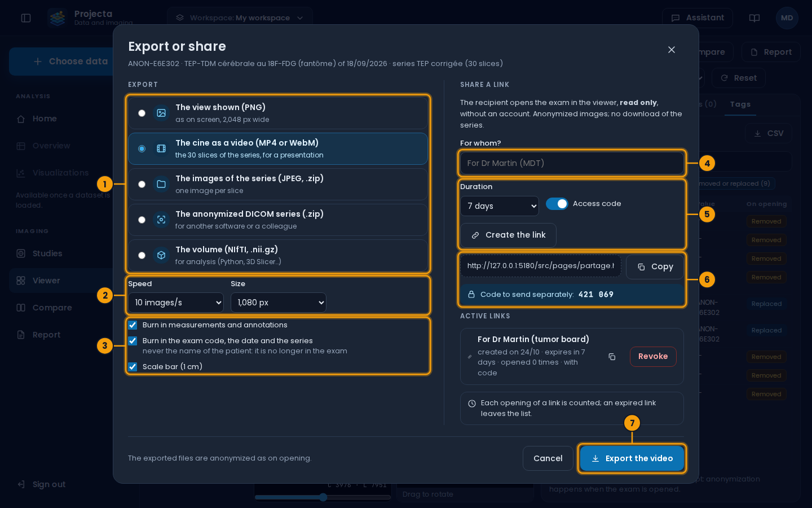812x508 pixels.
Task: Click the window level slider thumb
Action: point(323,497)
